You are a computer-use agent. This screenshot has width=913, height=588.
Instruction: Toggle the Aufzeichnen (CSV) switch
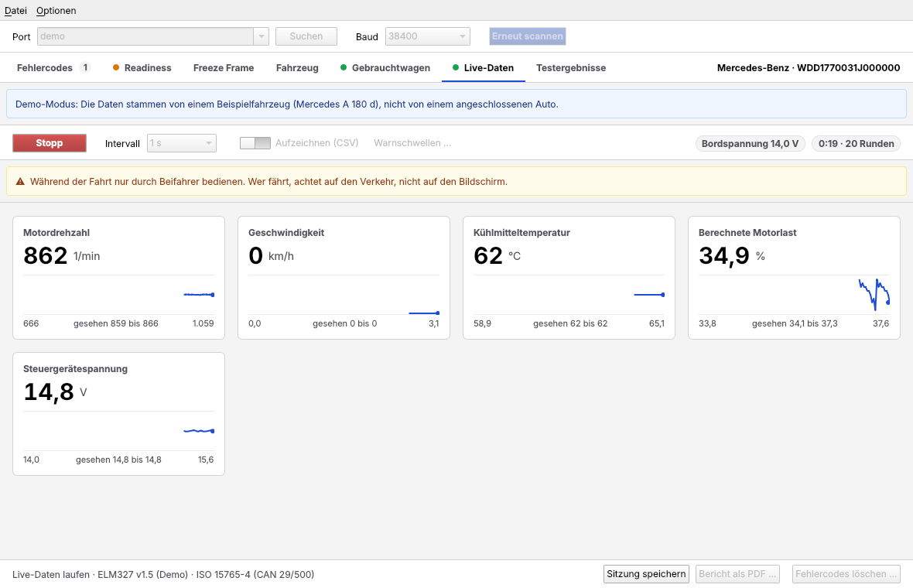255,143
